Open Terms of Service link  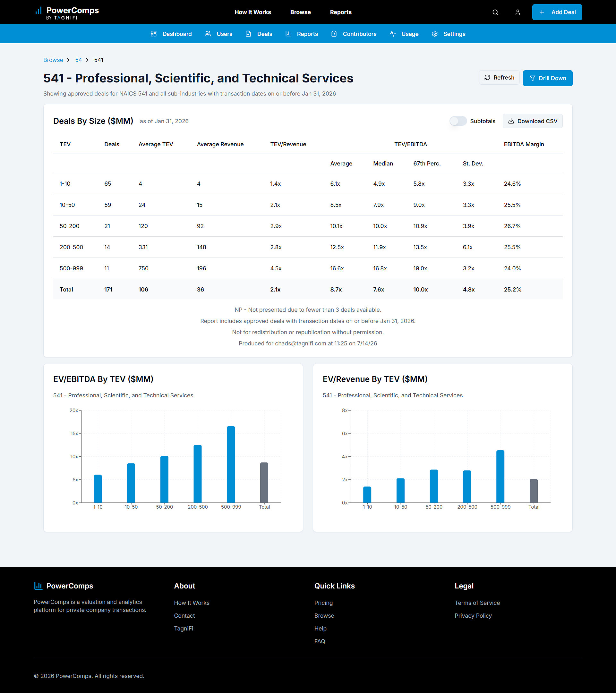pyautogui.click(x=477, y=603)
